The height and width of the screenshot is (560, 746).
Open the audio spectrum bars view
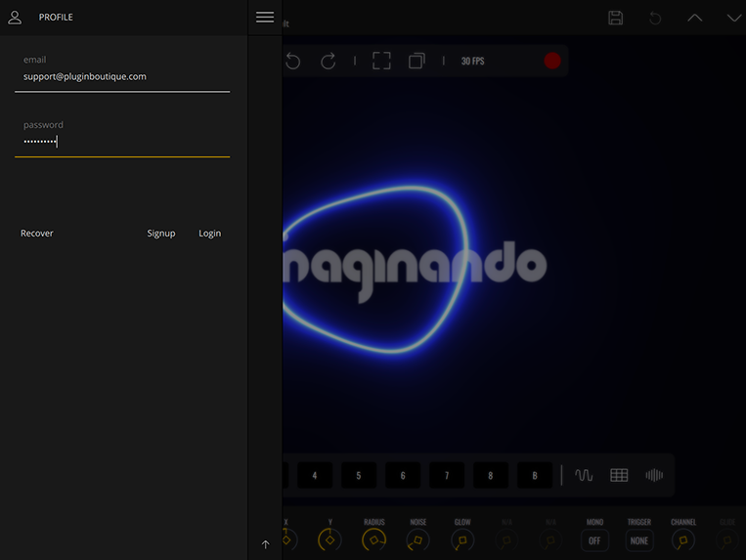pos(654,475)
